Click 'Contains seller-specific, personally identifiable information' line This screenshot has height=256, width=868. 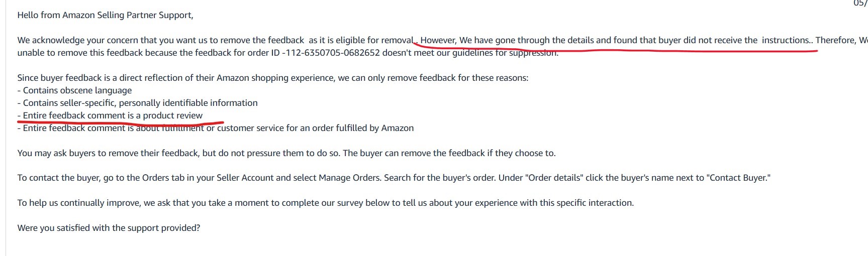click(x=137, y=103)
